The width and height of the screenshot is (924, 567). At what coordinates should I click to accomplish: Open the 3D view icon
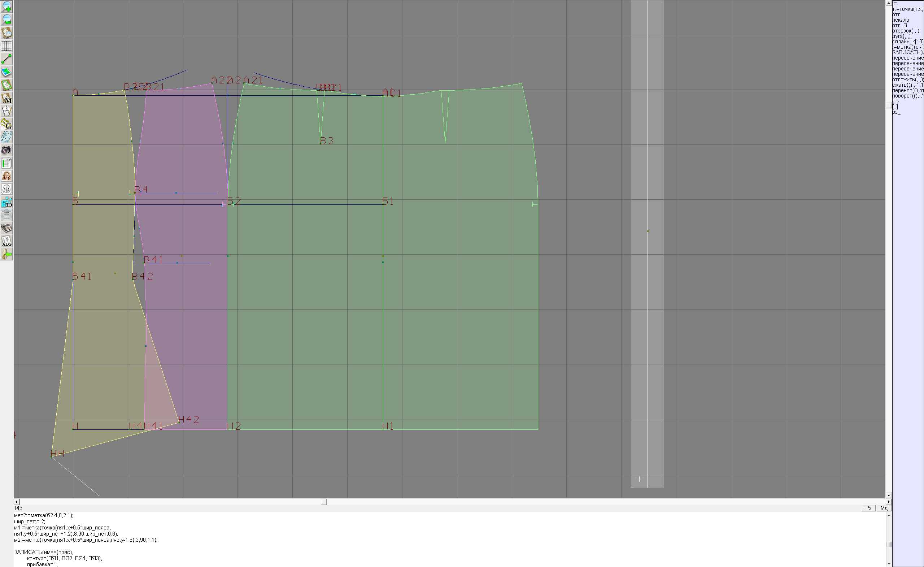6,202
